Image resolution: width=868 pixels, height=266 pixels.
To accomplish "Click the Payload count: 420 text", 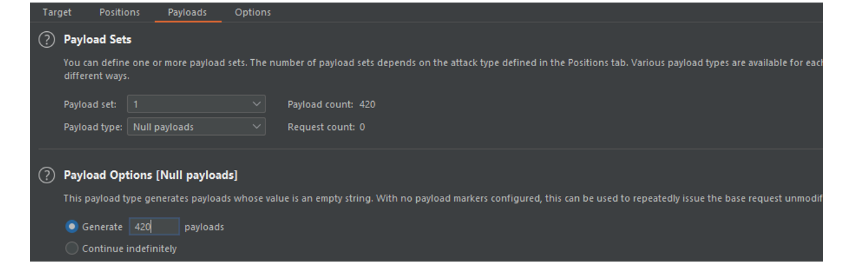I will tap(331, 104).
